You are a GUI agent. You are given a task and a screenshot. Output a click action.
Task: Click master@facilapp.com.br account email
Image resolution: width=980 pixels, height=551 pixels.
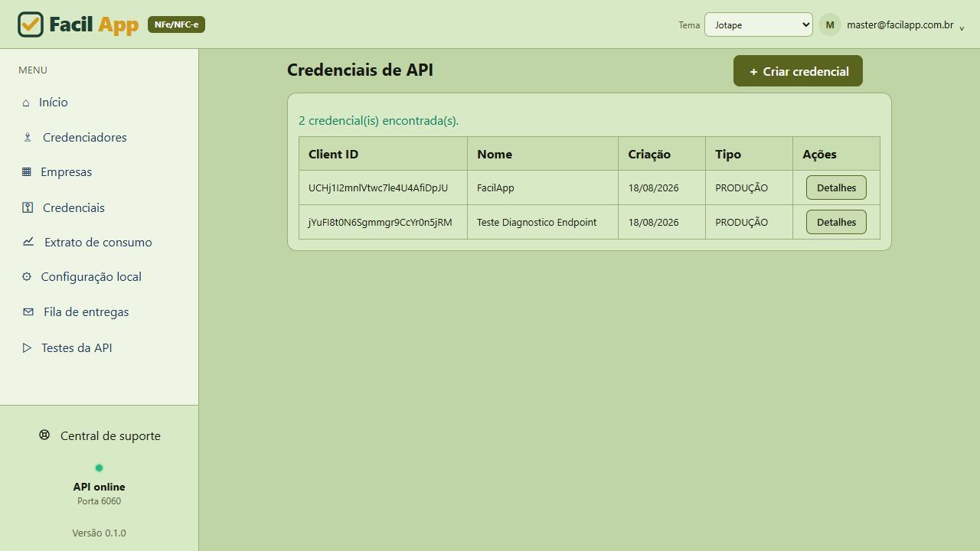click(900, 24)
